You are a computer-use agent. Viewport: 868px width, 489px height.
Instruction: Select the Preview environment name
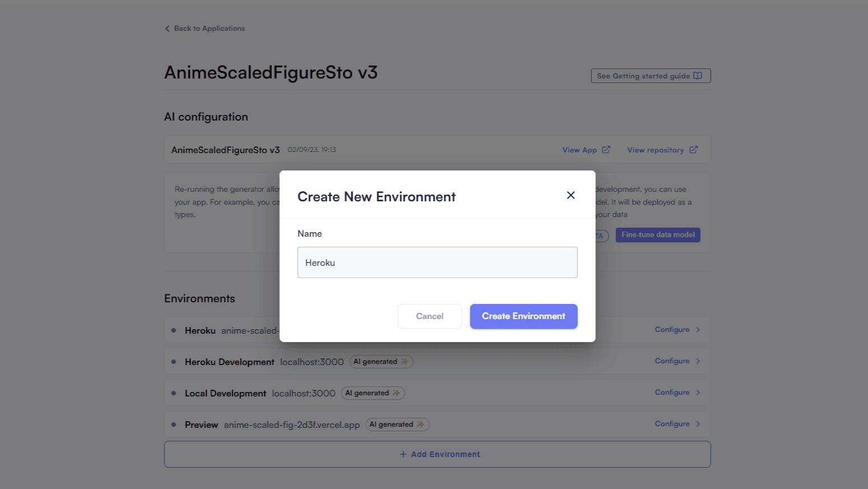tap(201, 425)
